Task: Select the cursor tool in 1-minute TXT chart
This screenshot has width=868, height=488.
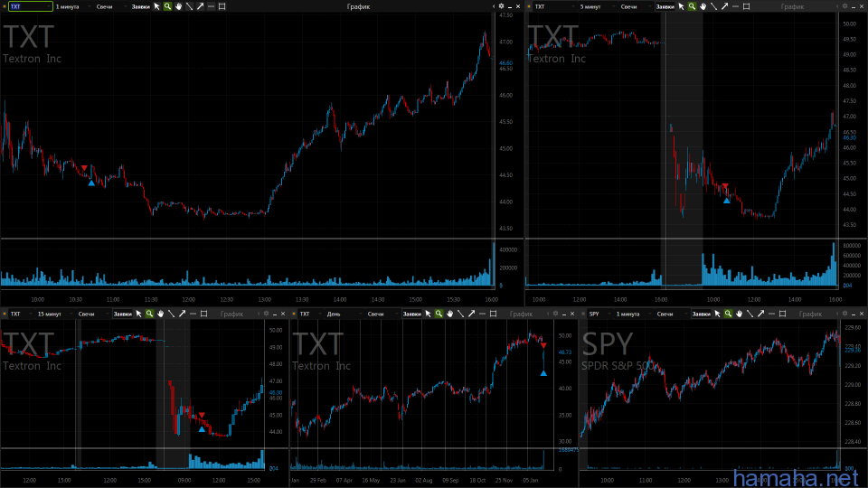Action: [x=156, y=6]
